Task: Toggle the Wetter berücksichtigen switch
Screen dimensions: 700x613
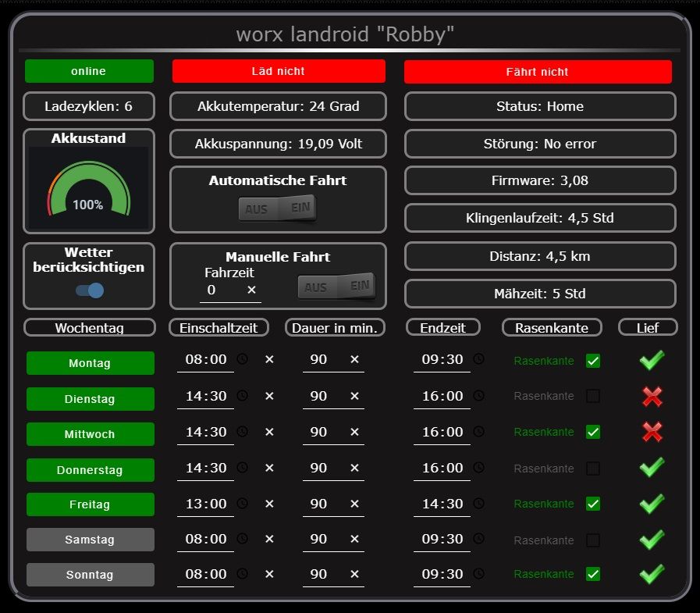Action: (x=90, y=290)
